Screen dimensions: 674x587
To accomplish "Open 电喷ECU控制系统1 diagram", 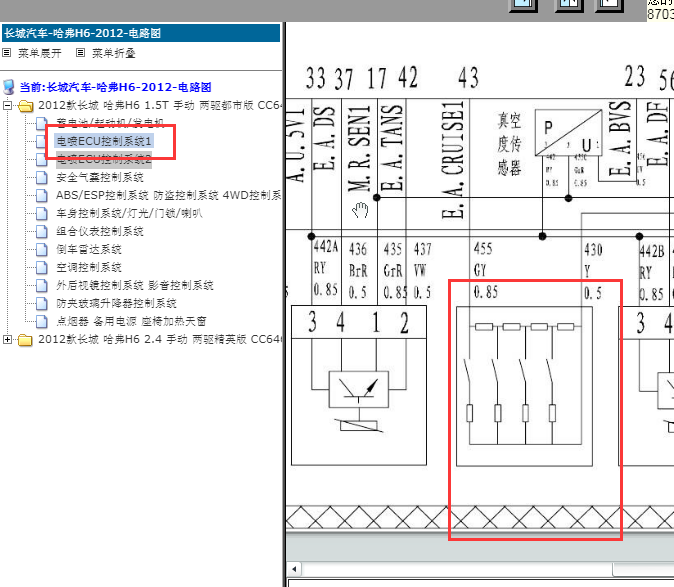I will point(104,141).
